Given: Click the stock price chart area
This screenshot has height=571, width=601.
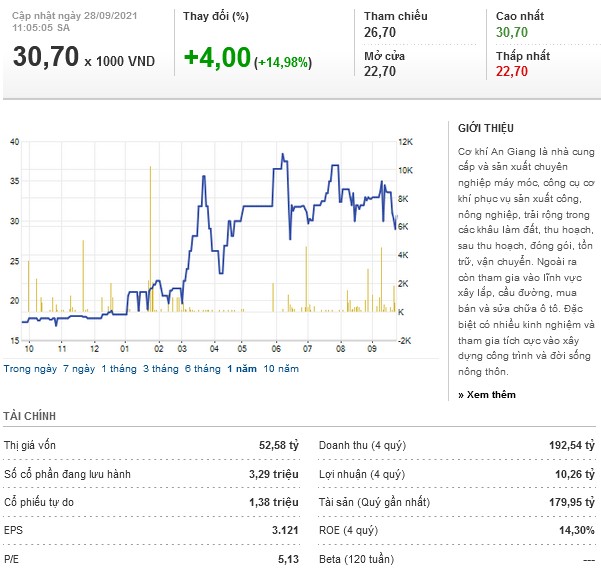Looking at the screenshot, I should point(209,241).
